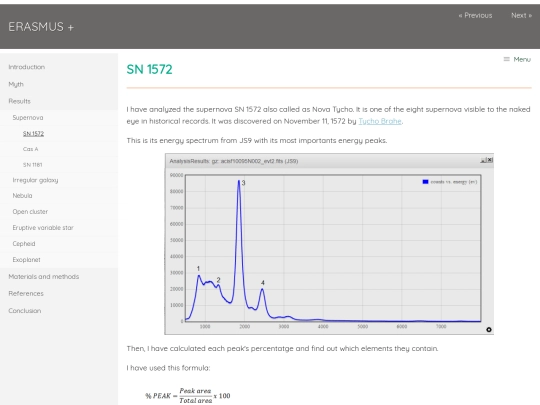The image size is (540, 405).
Task: Open the Exoplanet page
Action: (x=27, y=260)
